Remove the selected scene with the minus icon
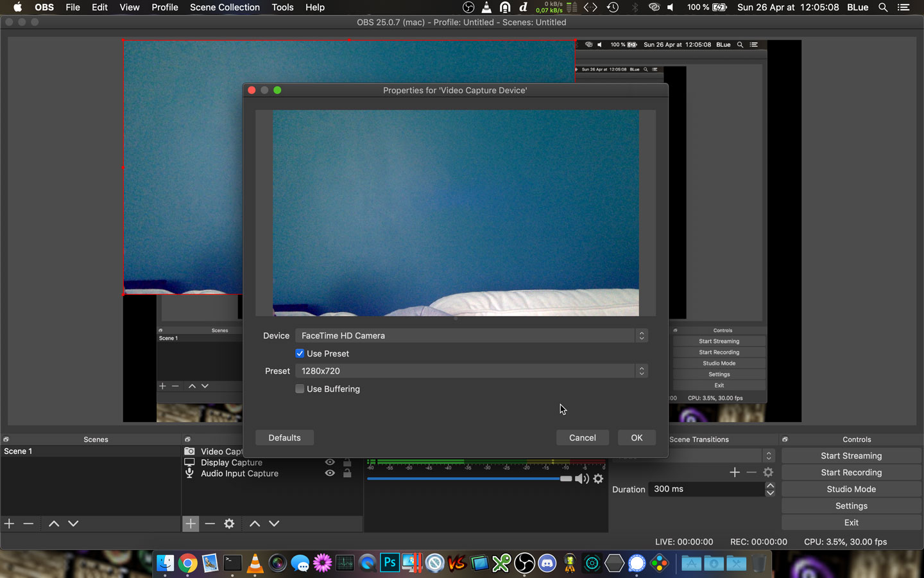924x578 pixels. 28,523
